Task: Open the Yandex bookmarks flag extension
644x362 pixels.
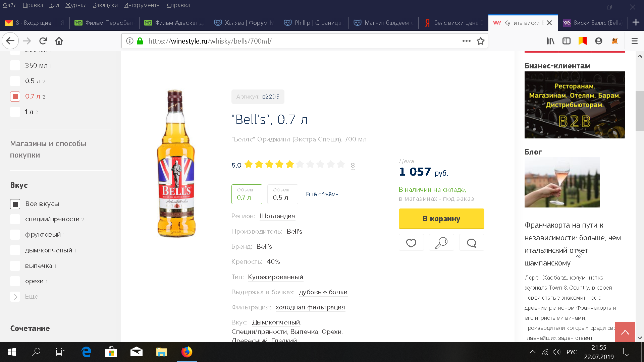Action: [x=583, y=41]
